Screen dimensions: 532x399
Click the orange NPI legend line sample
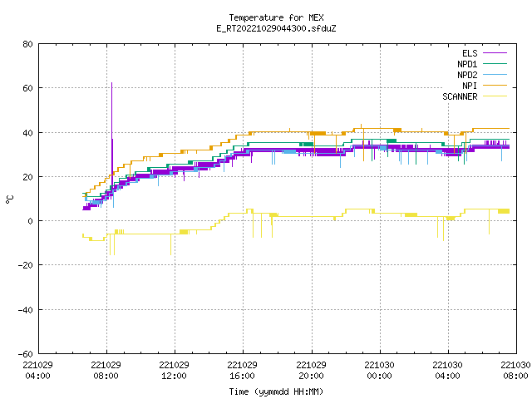(x=495, y=85)
